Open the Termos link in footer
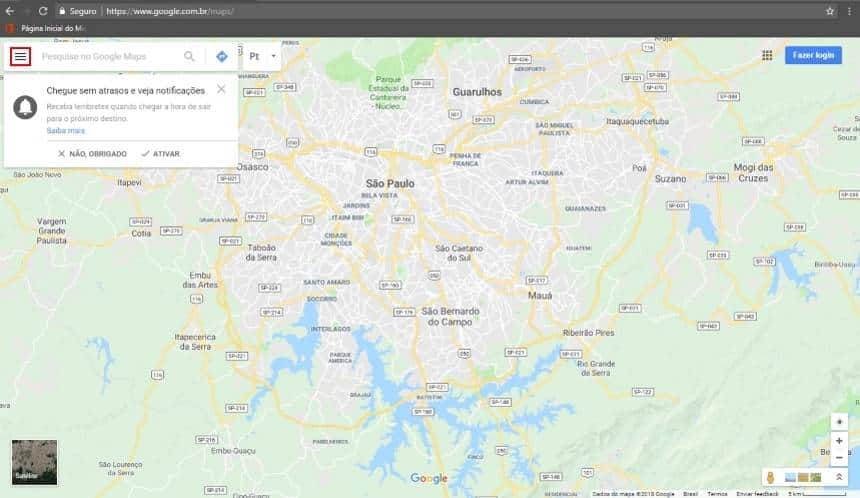The width and height of the screenshot is (860, 498). [x=717, y=494]
